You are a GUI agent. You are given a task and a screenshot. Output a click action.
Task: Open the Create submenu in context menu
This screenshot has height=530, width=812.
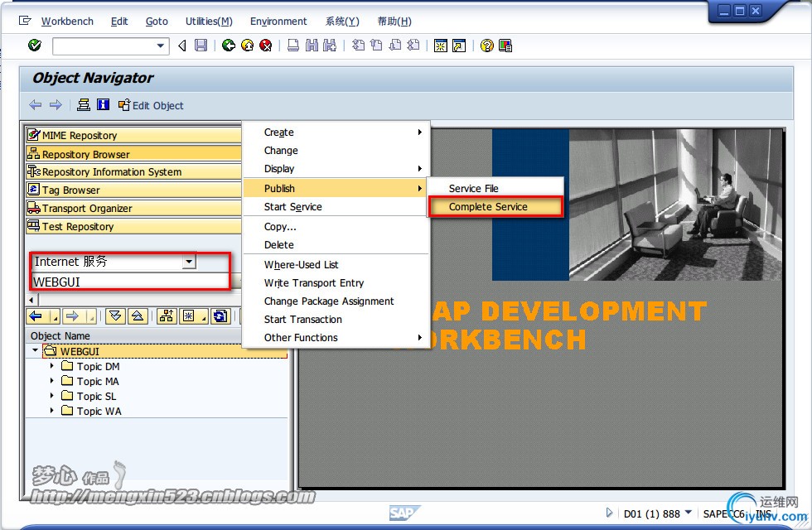click(x=336, y=132)
